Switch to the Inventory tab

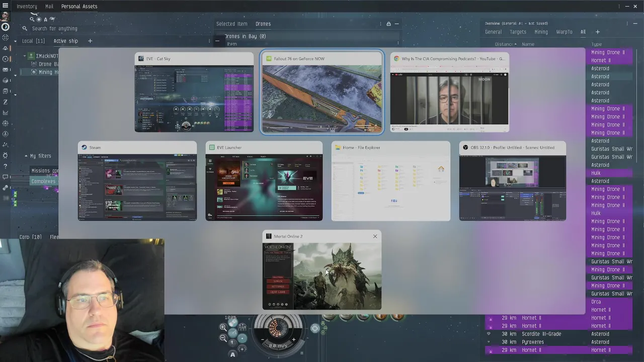tap(27, 7)
